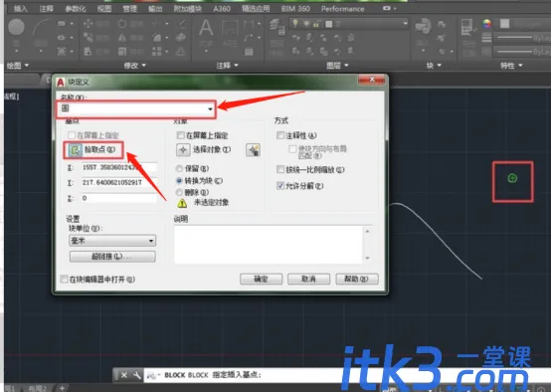Enable the Annotative checkbox

click(x=280, y=135)
